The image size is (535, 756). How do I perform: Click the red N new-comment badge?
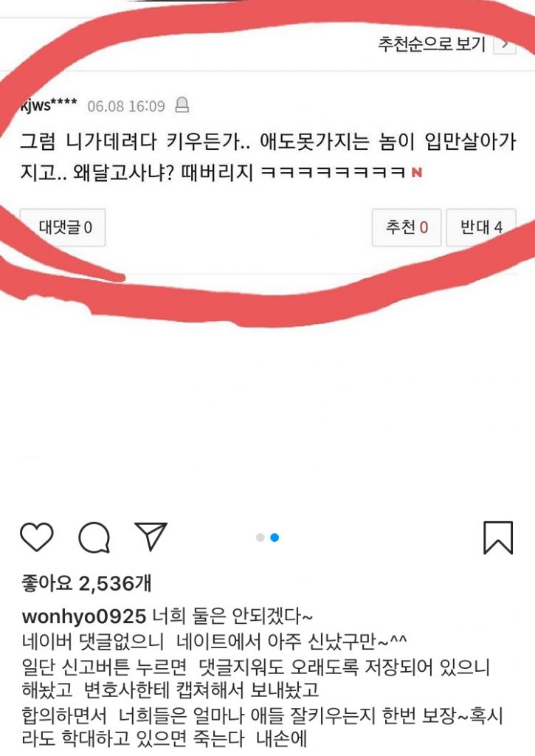(x=417, y=172)
